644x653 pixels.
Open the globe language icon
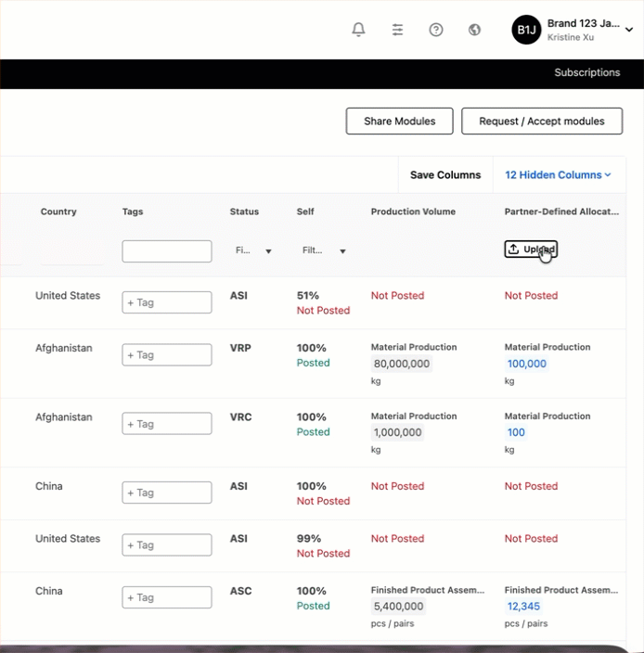[x=474, y=30]
